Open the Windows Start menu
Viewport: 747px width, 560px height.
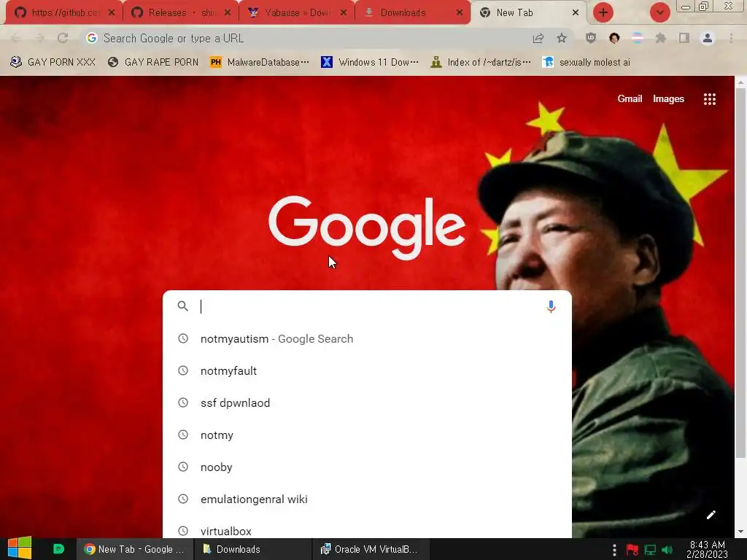tap(19, 548)
